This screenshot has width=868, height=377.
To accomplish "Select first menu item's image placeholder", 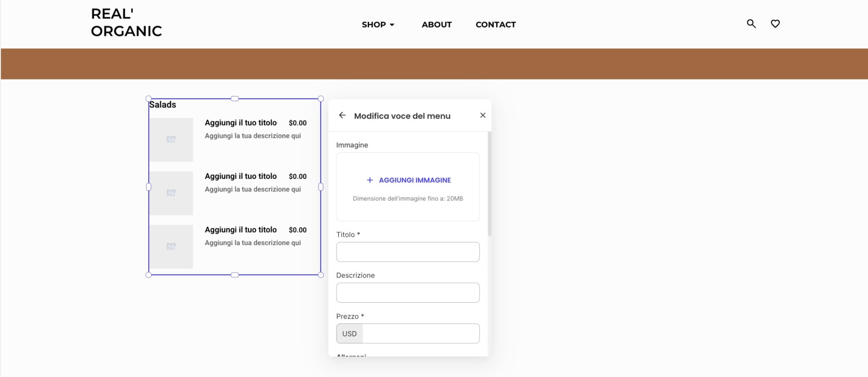I will 171,139.
